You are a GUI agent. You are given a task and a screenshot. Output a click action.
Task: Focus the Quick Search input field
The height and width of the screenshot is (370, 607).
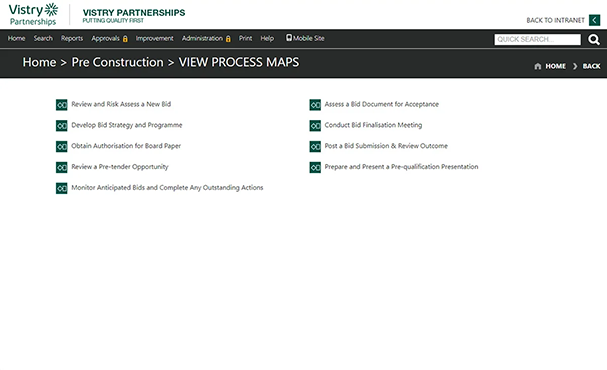(537, 39)
